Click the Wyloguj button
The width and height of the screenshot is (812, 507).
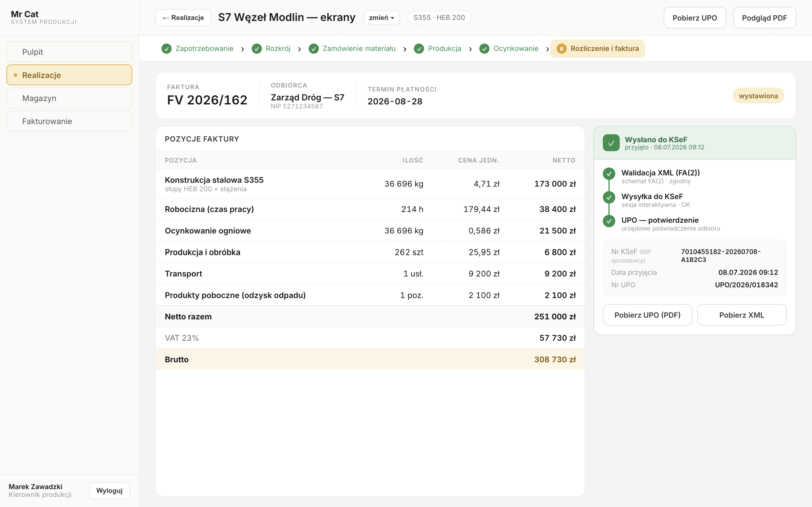click(109, 491)
